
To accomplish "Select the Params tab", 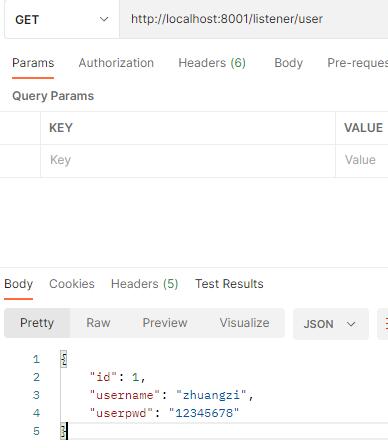I will (33, 63).
